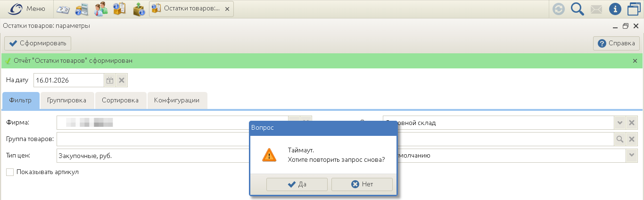
Task: Expand the warehouse dropdown arrow
Action: pos(620,123)
